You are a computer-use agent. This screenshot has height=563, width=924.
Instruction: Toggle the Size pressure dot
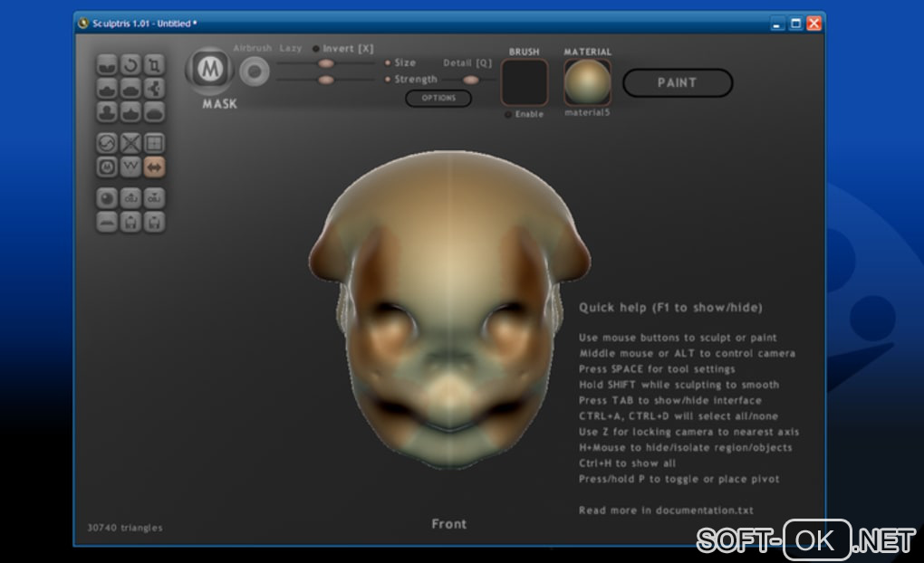(x=387, y=62)
